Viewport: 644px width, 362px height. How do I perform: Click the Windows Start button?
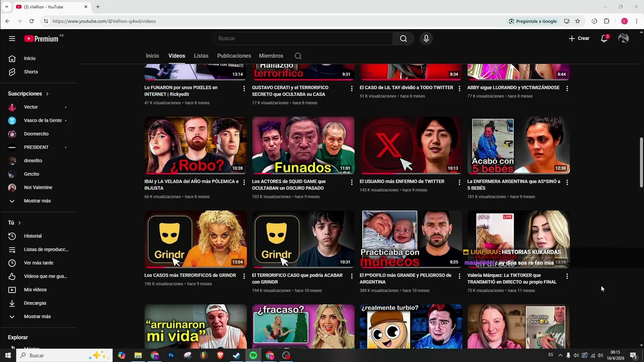(x=8, y=355)
